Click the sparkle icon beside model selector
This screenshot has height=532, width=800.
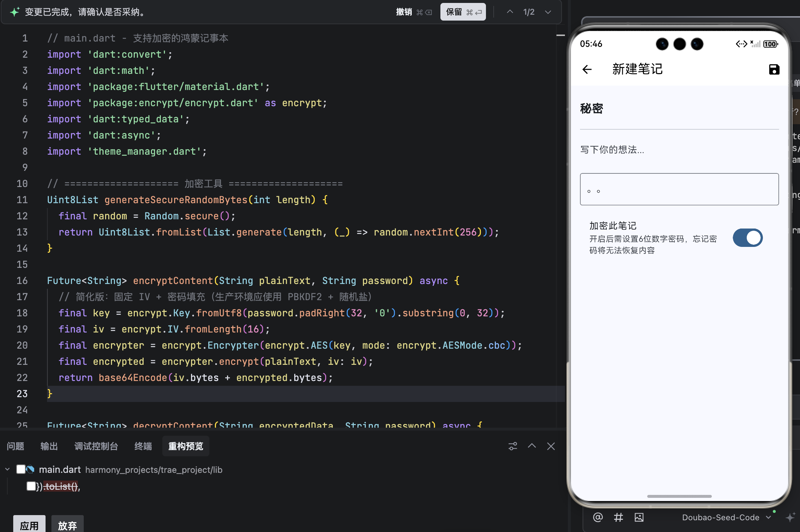click(x=790, y=517)
